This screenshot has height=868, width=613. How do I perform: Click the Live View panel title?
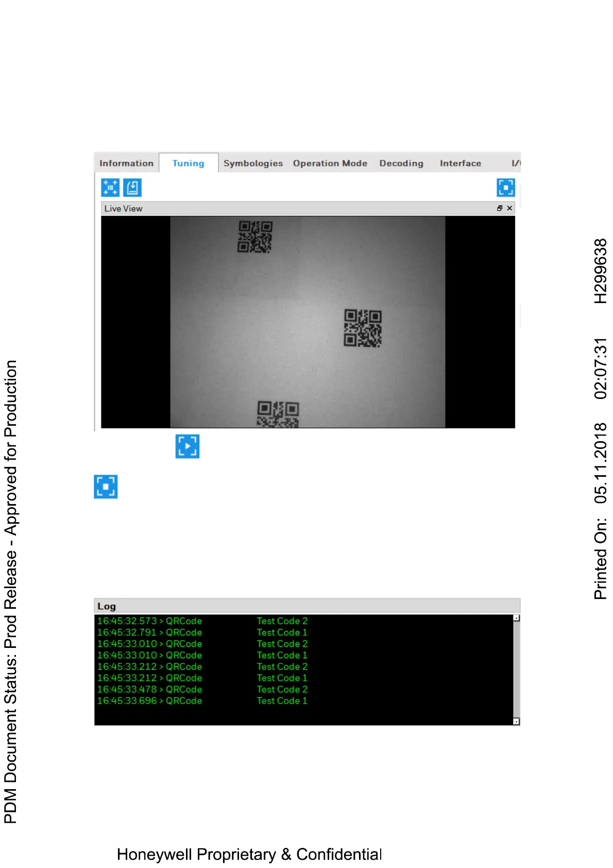pos(123,208)
